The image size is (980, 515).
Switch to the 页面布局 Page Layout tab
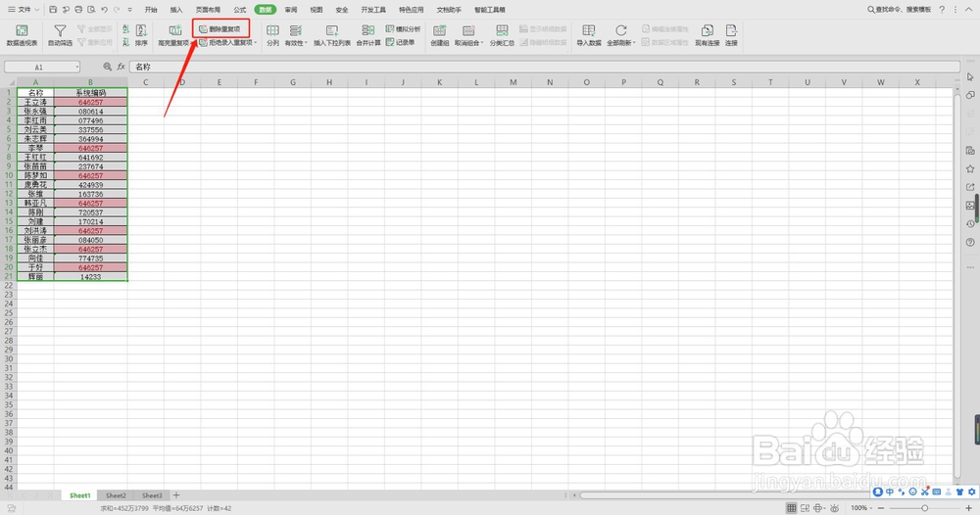(208, 10)
